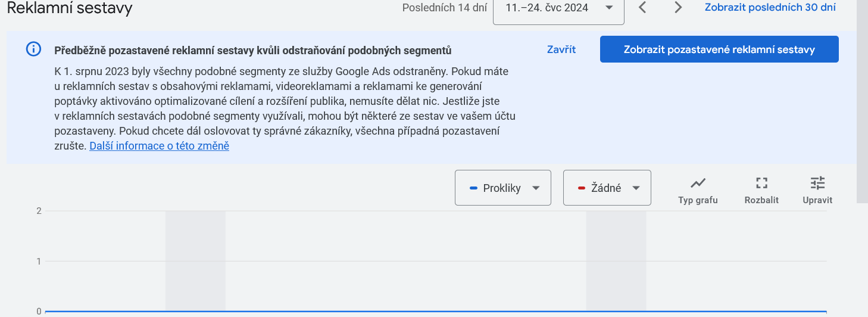This screenshot has height=317, width=868.
Task: Click the blue line swatch beside Prokliky
Action: pyautogui.click(x=473, y=188)
